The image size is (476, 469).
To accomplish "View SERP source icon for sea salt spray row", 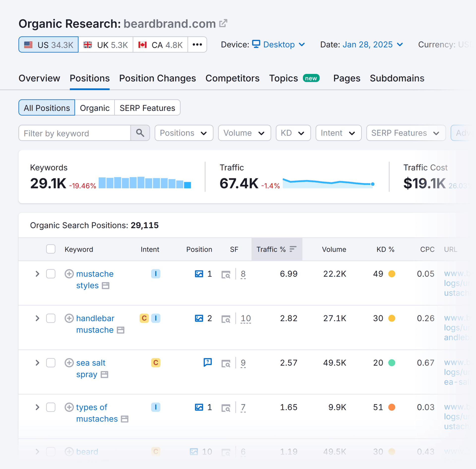I will pos(226,364).
